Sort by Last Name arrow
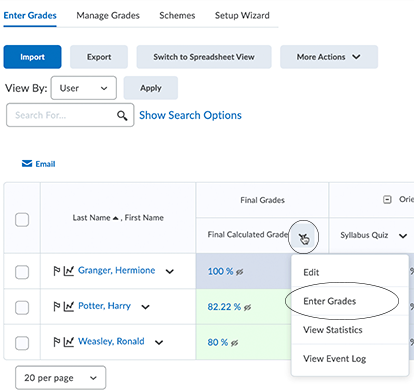This screenshot has height=392, width=414. 116,218
